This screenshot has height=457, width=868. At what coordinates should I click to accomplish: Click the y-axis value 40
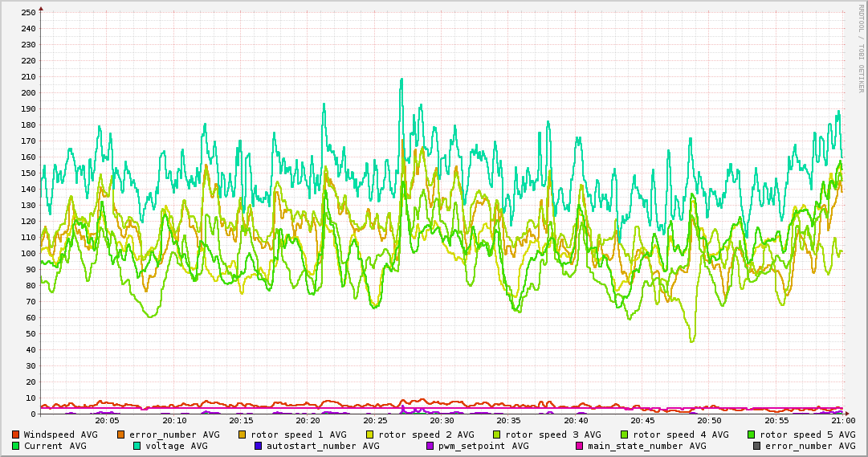click(31, 349)
